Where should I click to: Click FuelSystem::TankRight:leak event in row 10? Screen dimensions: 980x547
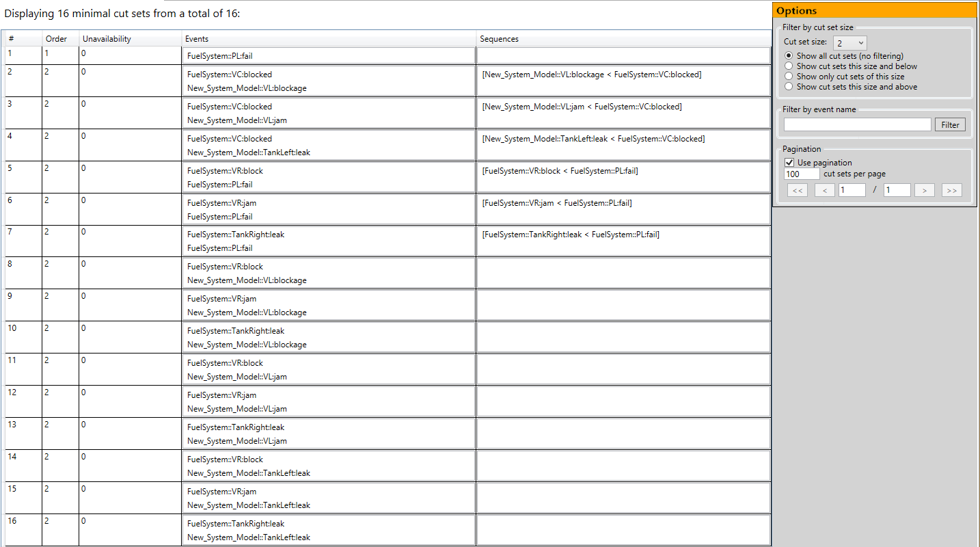point(236,331)
